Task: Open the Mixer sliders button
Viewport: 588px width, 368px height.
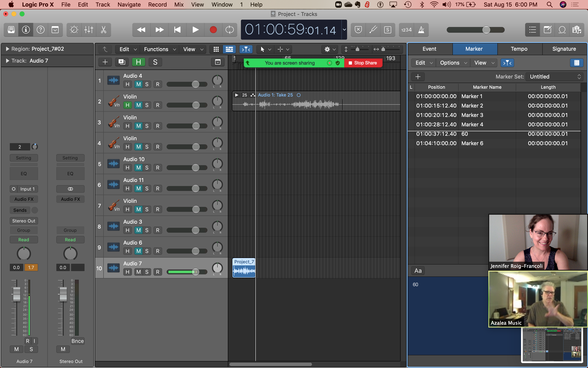Action: (89, 30)
